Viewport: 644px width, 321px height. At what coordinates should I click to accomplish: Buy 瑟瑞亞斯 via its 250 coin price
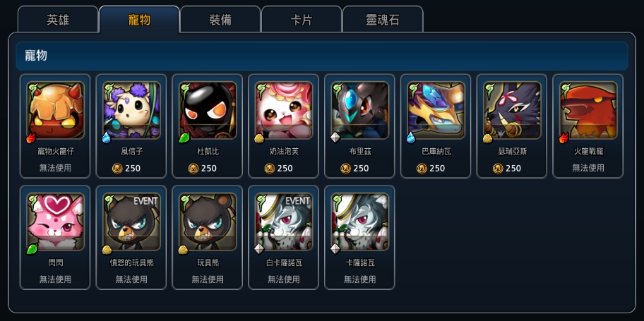[x=507, y=169]
